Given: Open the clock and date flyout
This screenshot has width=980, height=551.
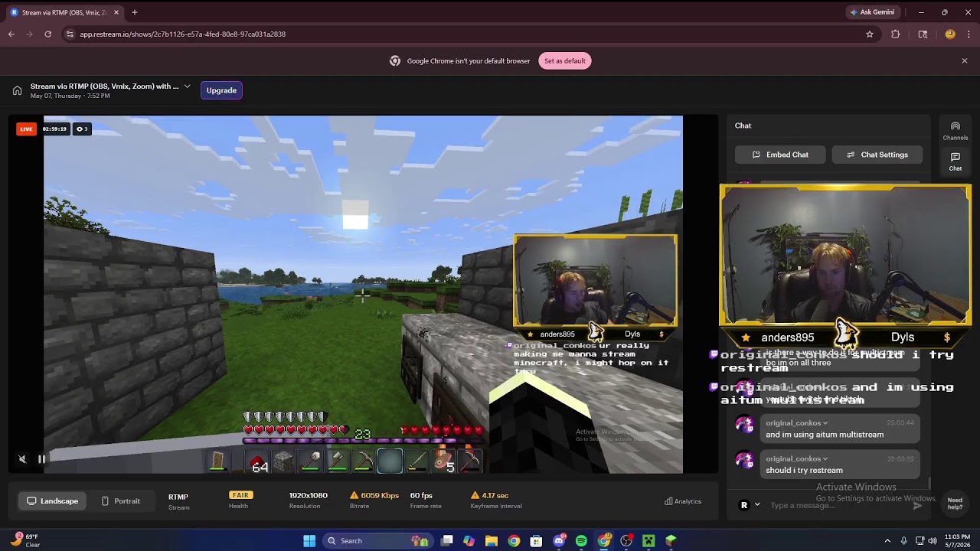Looking at the screenshot, I should [x=957, y=541].
